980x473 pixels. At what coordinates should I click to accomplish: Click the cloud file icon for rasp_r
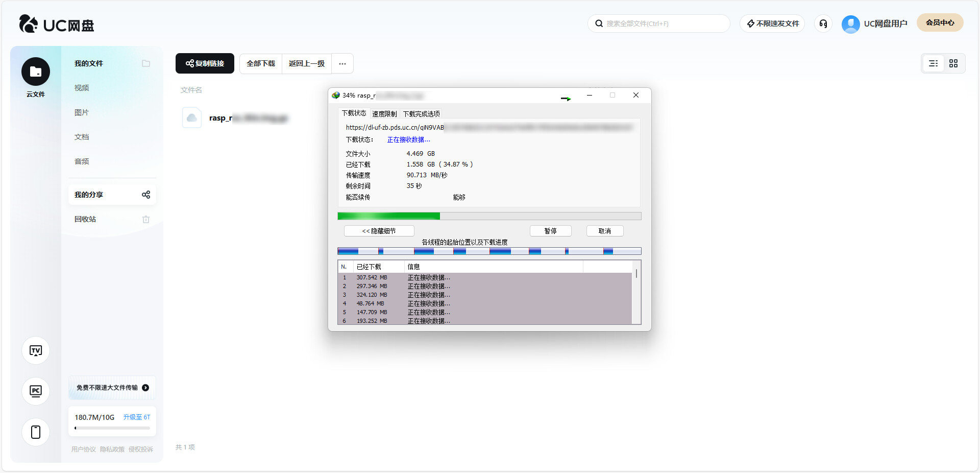(x=192, y=118)
